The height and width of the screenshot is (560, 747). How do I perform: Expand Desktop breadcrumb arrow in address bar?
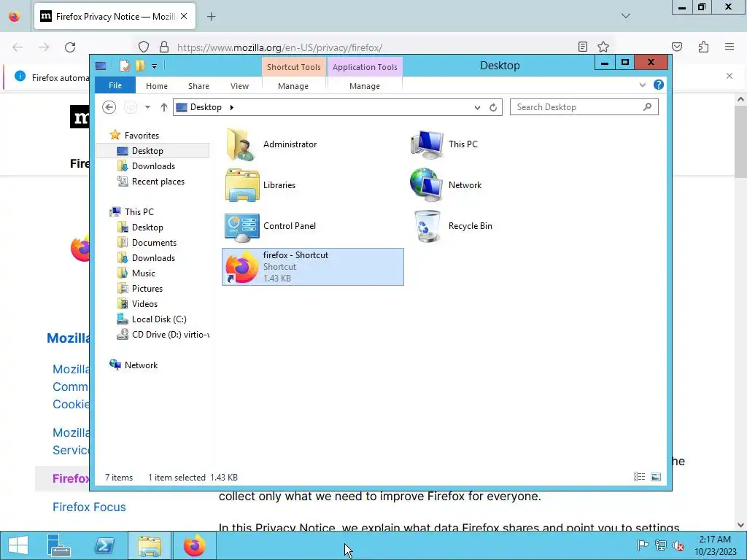pyautogui.click(x=231, y=107)
